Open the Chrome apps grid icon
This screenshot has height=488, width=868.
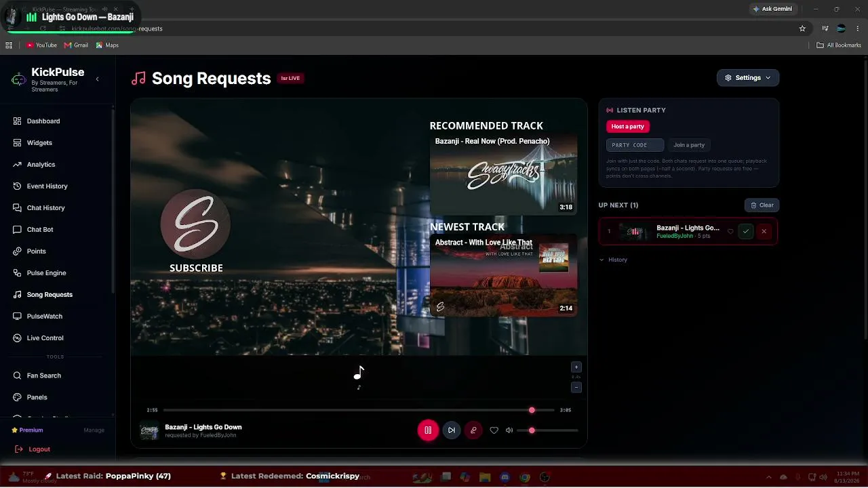click(x=9, y=45)
